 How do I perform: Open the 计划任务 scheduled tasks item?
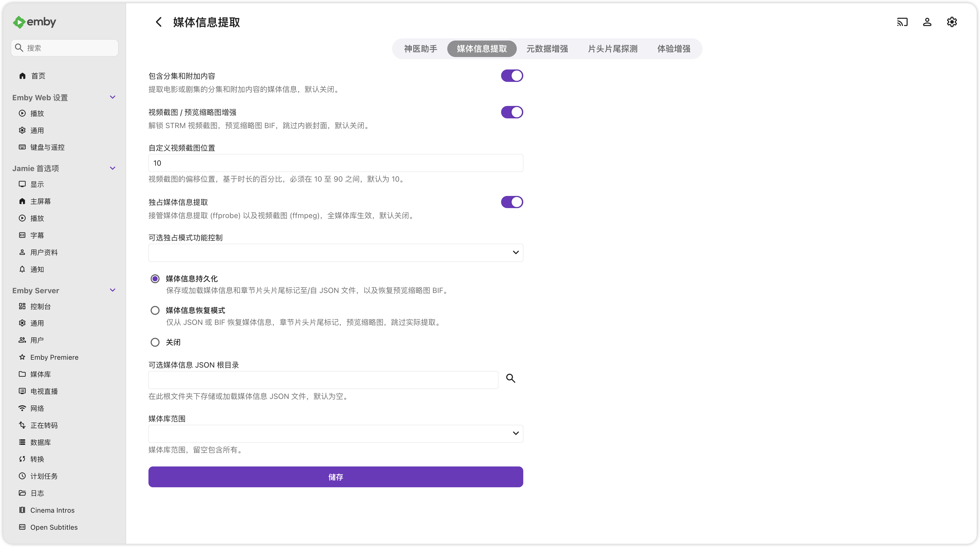pyautogui.click(x=44, y=476)
